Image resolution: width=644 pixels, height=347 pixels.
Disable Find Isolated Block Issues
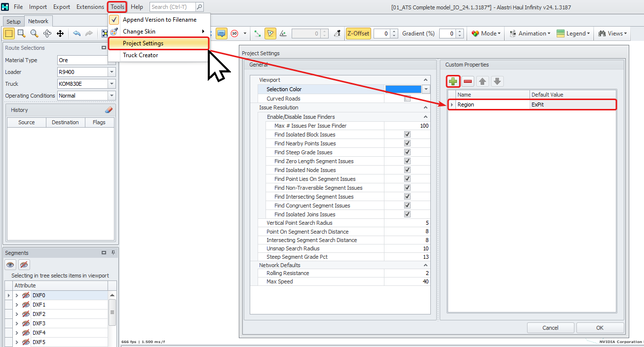pos(407,134)
